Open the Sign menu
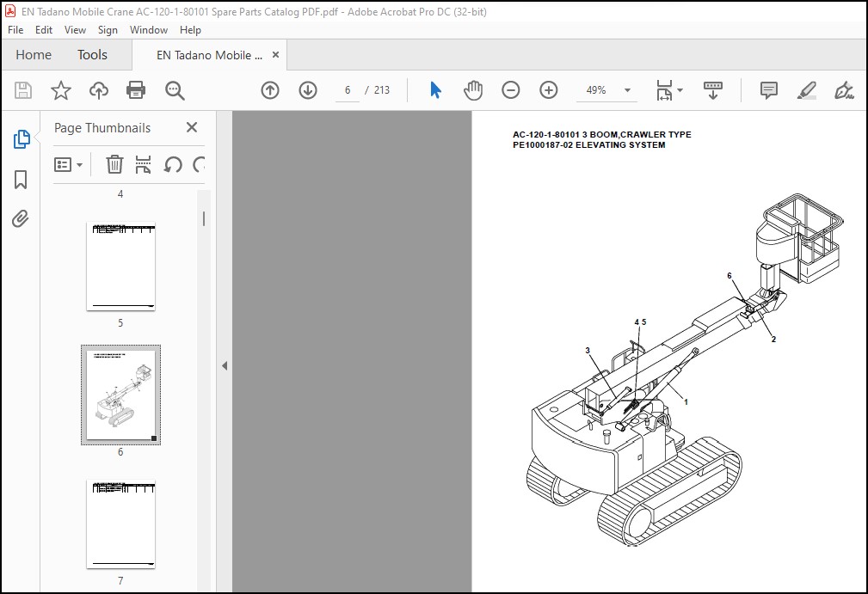This screenshot has width=868, height=594. (x=108, y=30)
